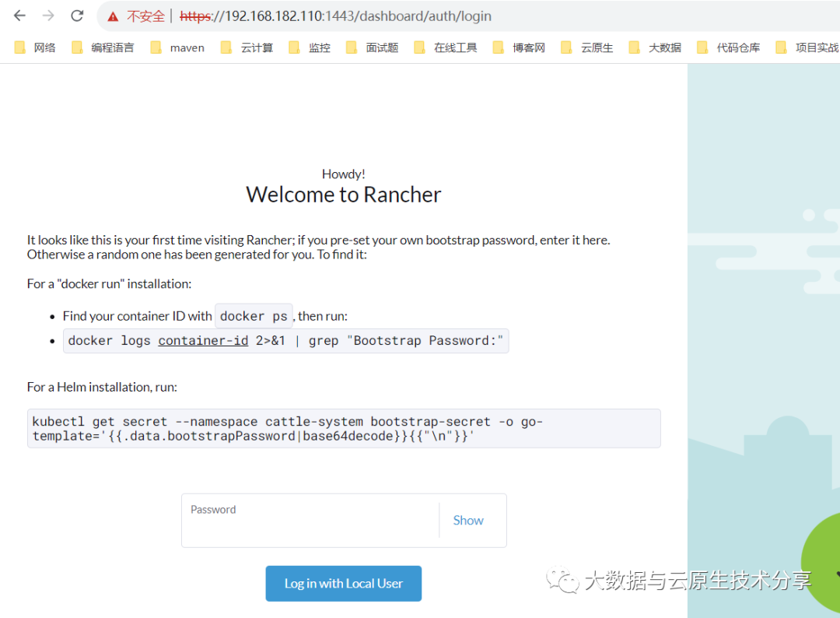
Task: Click the Welcome to Rancher heading
Action: coord(344,195)
